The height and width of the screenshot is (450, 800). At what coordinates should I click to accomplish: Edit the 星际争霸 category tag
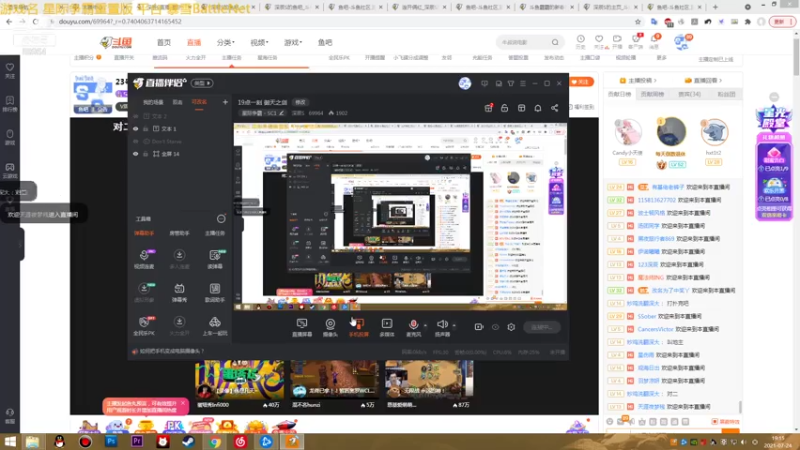click(262, 113)
